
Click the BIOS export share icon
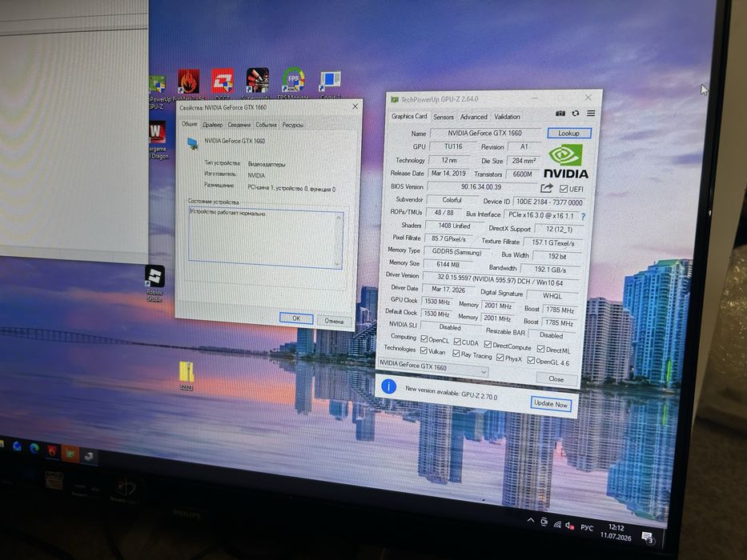click(546, 188)
